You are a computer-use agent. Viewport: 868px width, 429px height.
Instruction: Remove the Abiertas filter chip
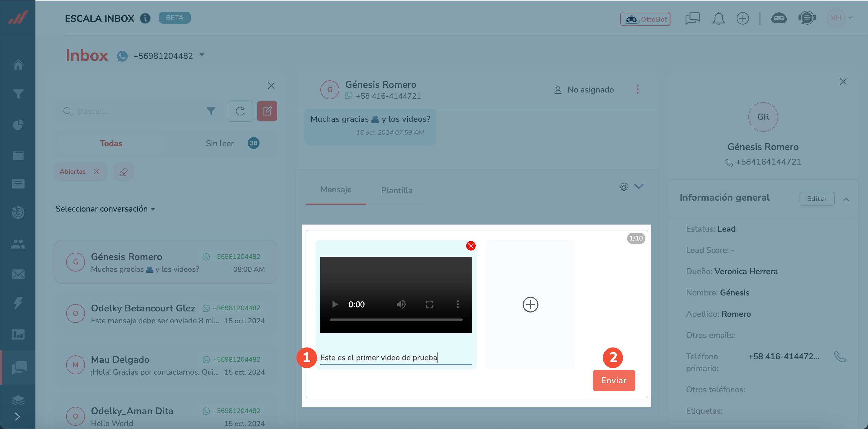click(x=96, y=171)
